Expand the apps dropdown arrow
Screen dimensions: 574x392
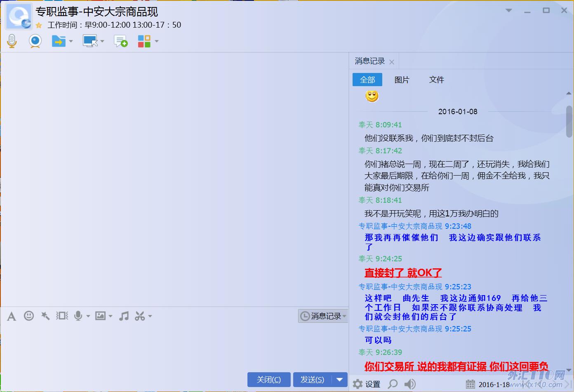click(157, 41)
